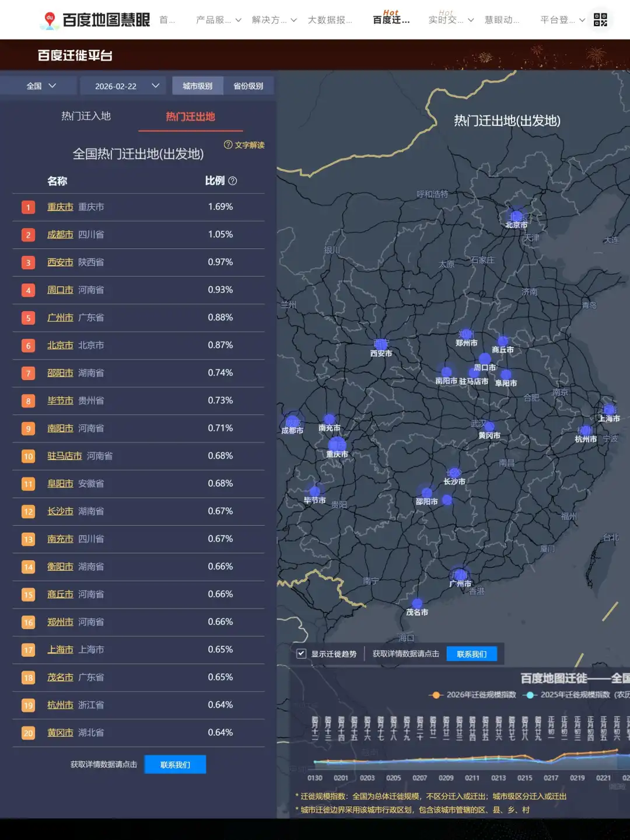
Task: Expand the 实时交通 nav dropdown
Action: 451,20
